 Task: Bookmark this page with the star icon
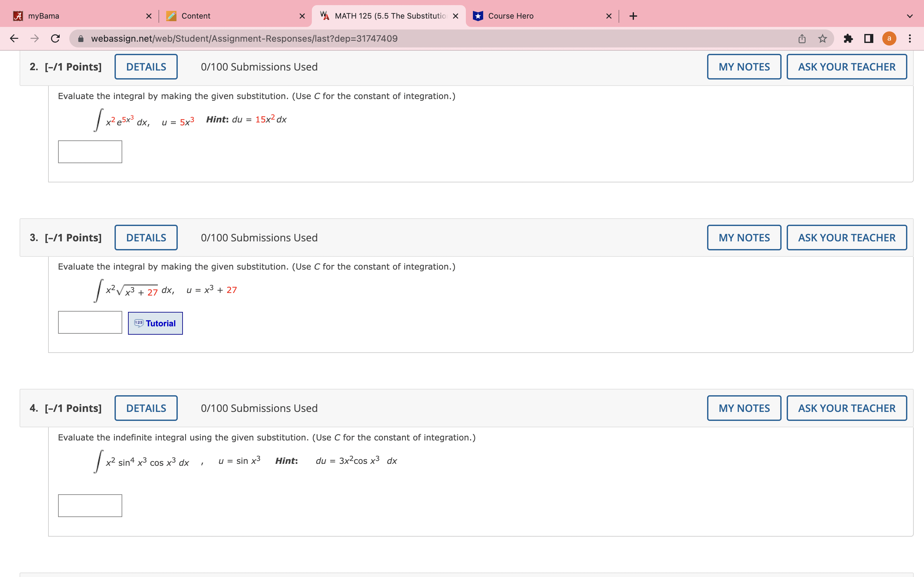click(x=822, y=38)
